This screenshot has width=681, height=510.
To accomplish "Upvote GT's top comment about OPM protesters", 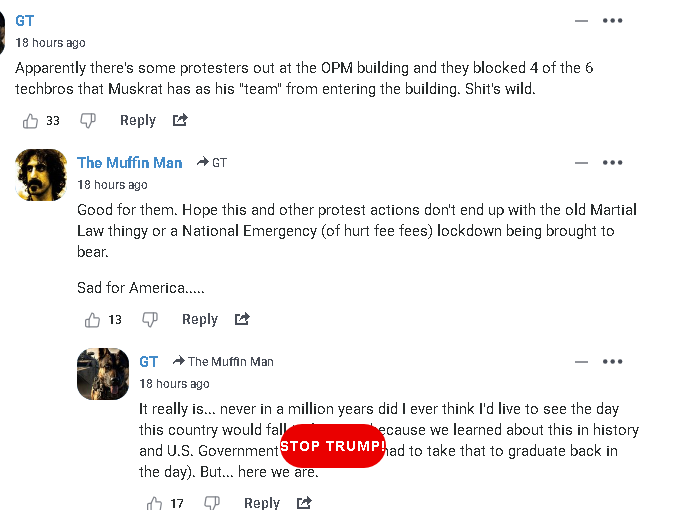I will pos(30,121).
